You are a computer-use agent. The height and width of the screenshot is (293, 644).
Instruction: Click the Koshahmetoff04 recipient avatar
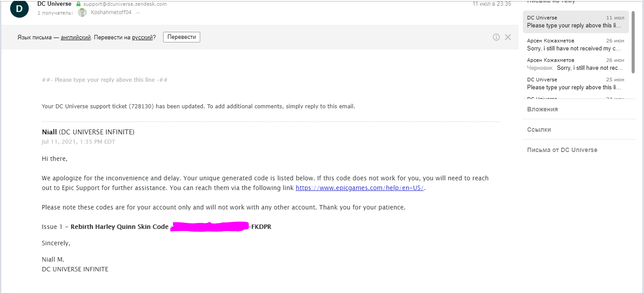point(82,13)
